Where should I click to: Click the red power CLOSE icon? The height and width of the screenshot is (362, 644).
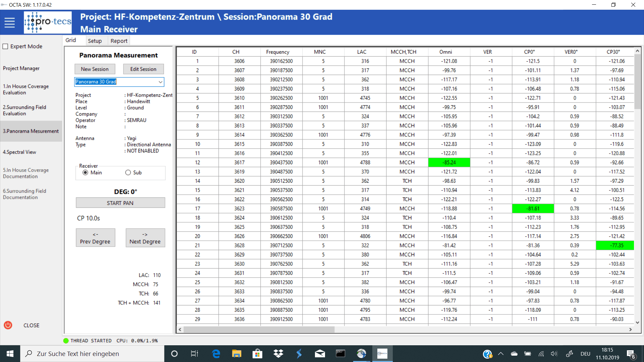point(8,325)
